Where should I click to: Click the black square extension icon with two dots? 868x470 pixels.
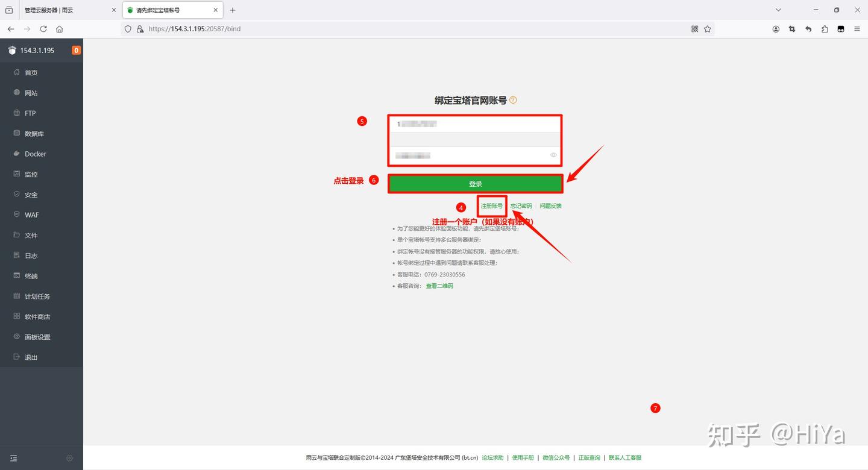[x=841, y=29]
